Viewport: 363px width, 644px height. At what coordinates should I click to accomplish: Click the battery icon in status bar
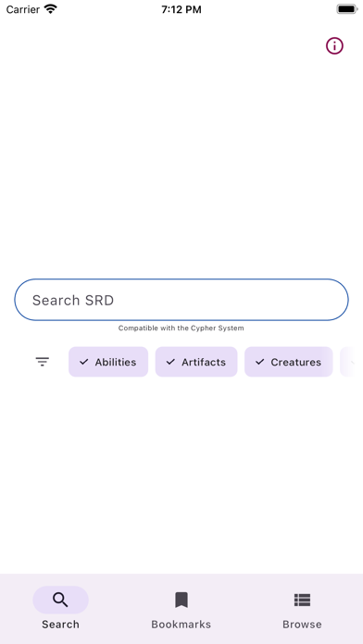pos(346,9)
